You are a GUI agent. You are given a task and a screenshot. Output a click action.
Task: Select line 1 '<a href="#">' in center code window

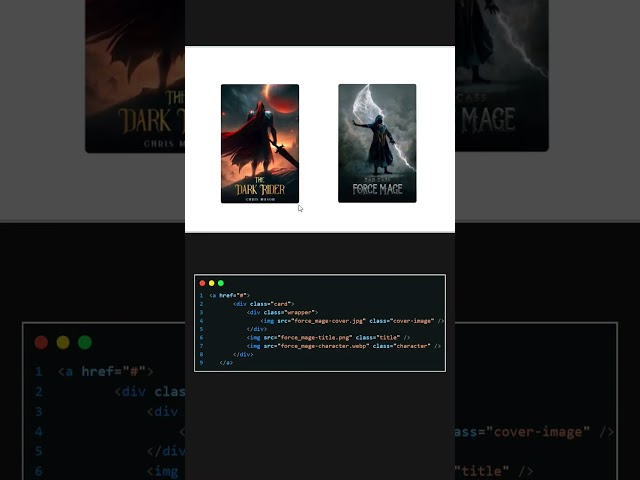(229, 295)
